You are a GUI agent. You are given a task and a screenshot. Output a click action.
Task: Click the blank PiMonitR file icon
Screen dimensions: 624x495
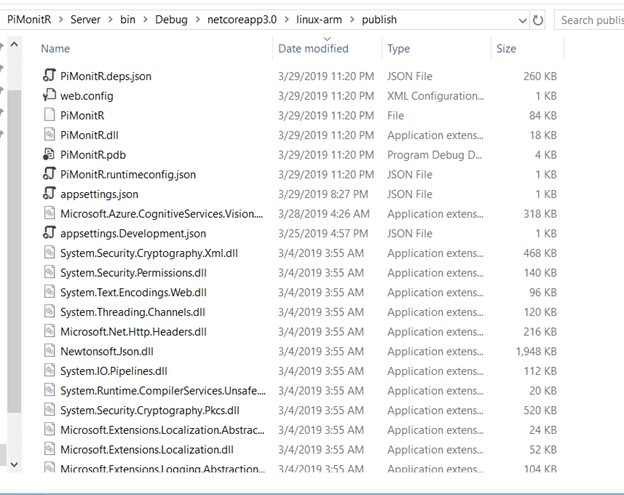pos(49,115)
